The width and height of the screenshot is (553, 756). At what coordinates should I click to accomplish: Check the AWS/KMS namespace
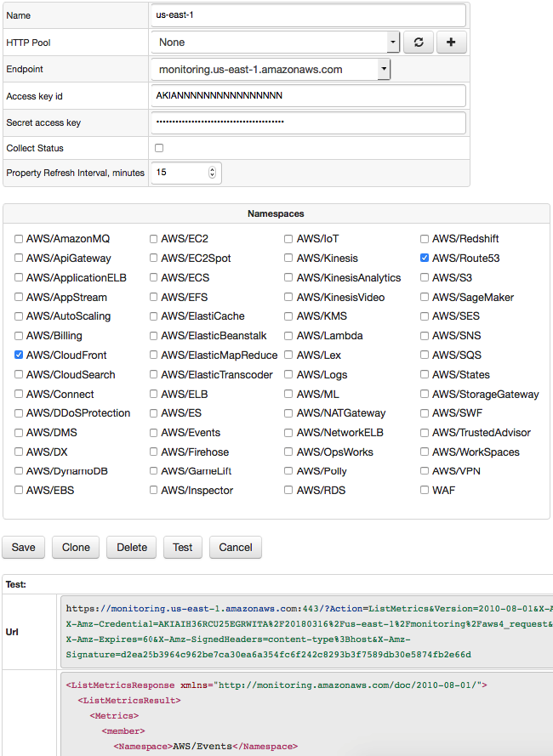click(288, 316)
